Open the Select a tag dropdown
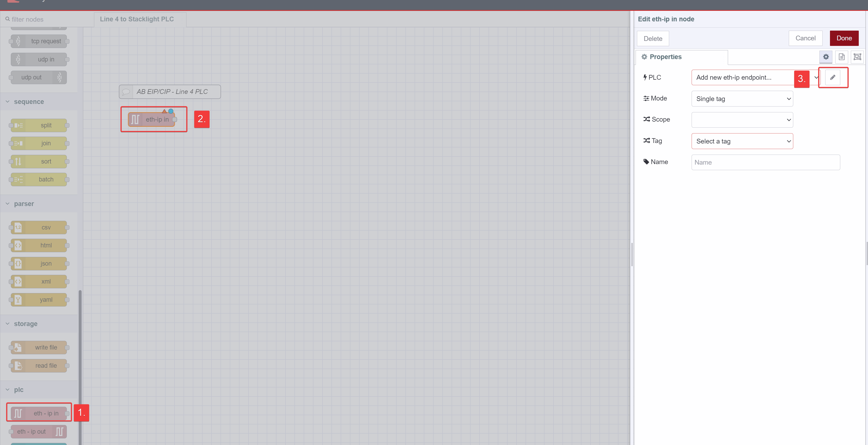Image resolution: width=868 pixels, height=445 pixels. click(x=742, y=141)
